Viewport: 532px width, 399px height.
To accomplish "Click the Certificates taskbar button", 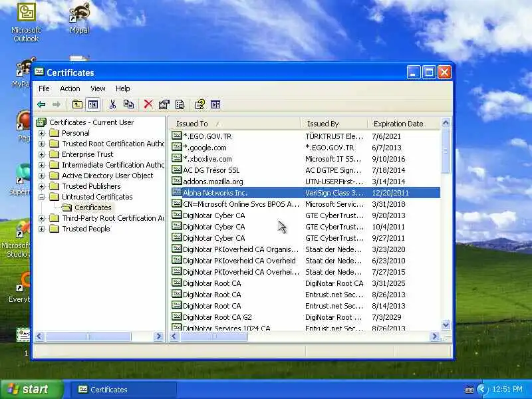I will (124, 390).
